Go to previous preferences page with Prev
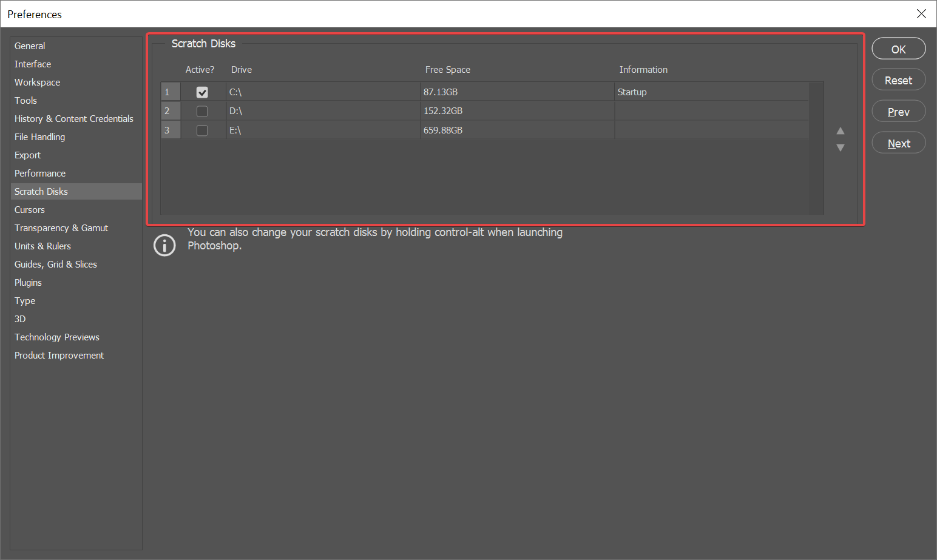This screenshot has height=560, width=937. pyautogui.click(x=898, y=112)
